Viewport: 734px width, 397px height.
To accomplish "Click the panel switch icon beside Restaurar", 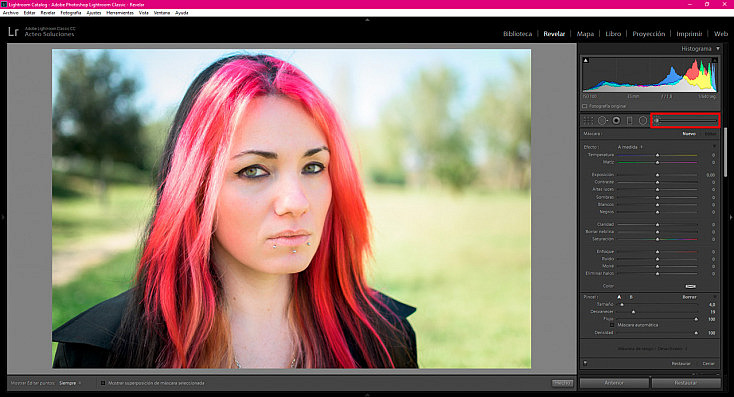I will tap(585, 363).
